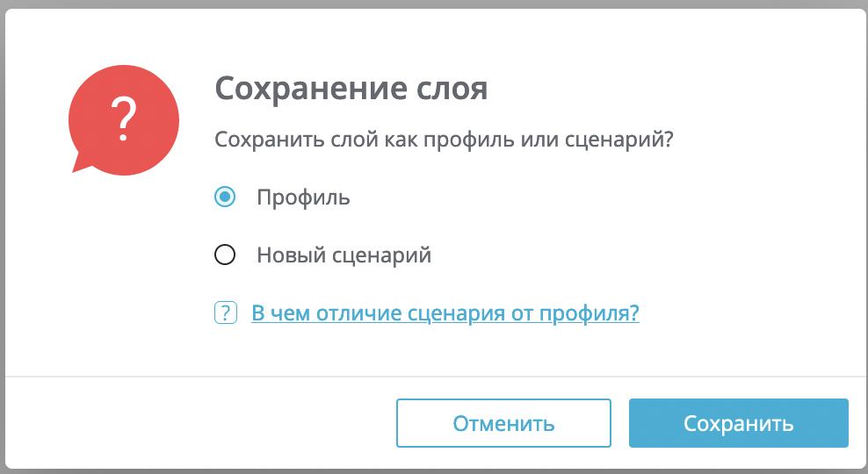Viewport: 868px width, 474px height.
Task: Click the Сохранить слой как профиль question text
Action: click(x=444, y=140)
